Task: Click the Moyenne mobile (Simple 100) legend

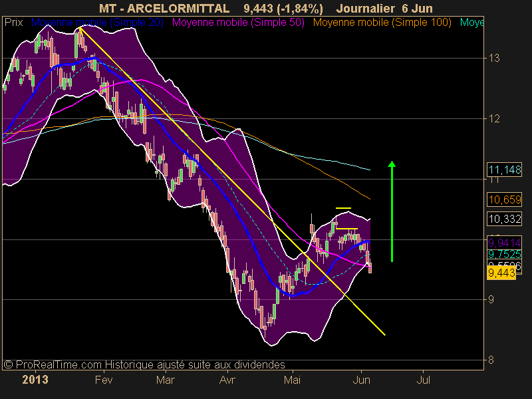Action: click(x=382, y=23)
